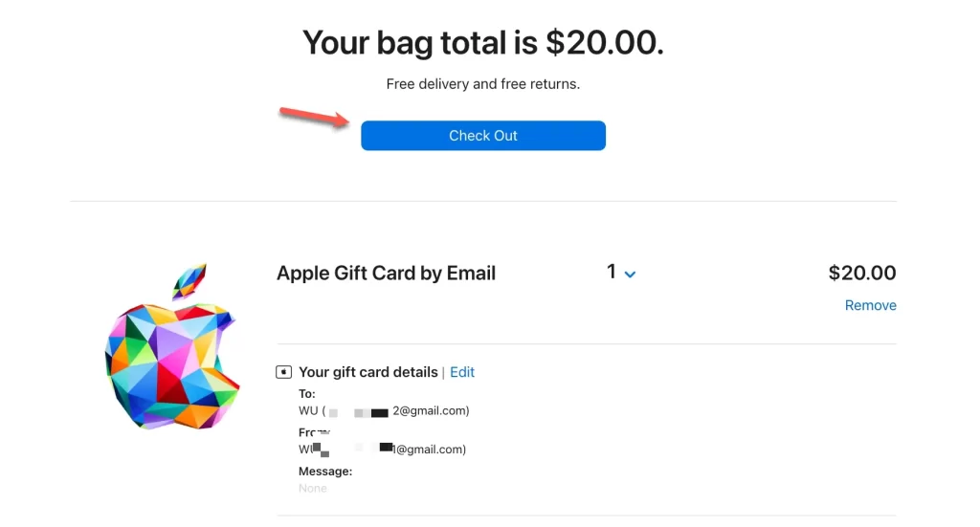Click the $20.00 item price
The height and width of the screenshot is (527, 980).
(x=862, y=273)
